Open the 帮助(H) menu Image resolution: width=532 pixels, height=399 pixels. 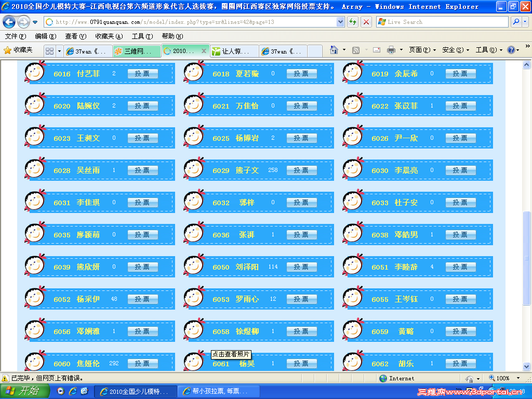(172, 36)
